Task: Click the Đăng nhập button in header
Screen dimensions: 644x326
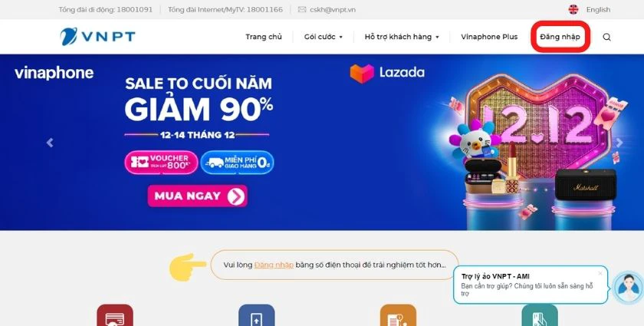Action: [x=560, y=37]
